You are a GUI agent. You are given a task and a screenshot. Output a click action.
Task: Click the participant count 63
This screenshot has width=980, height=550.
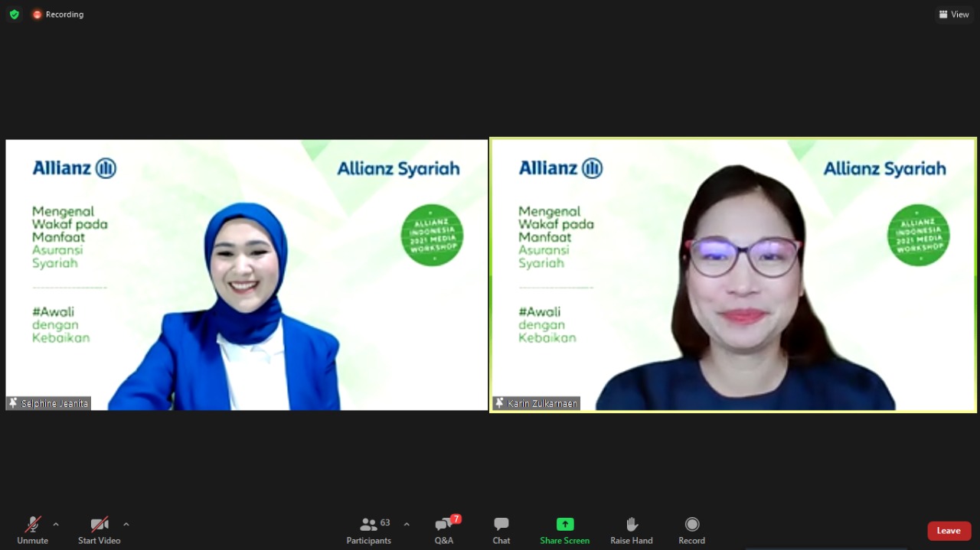385,523
